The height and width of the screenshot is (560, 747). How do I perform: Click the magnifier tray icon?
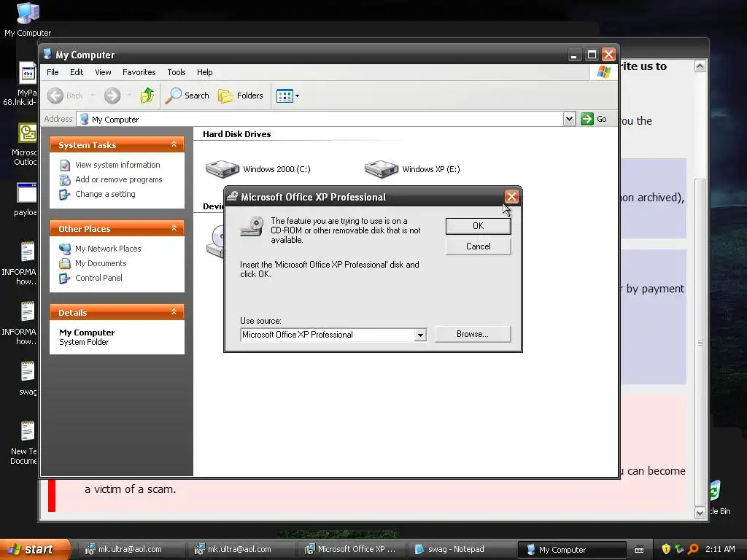693,549
